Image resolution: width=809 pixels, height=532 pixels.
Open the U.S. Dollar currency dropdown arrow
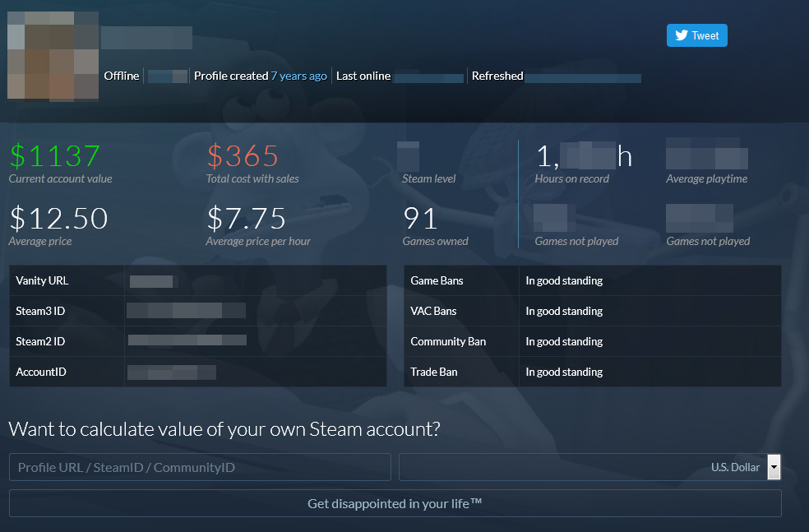pos(774,467)
